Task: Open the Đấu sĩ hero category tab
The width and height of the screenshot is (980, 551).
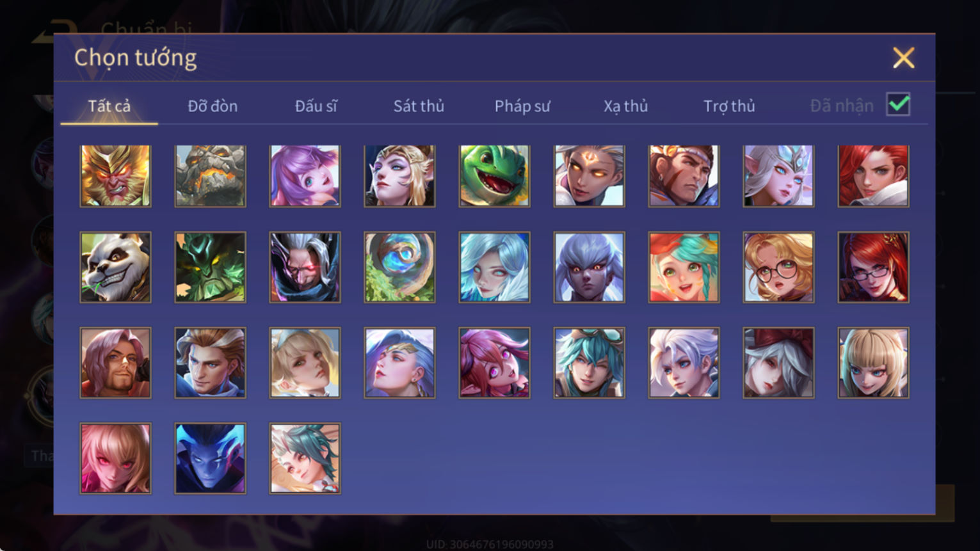Action: [x=316, y=106]
